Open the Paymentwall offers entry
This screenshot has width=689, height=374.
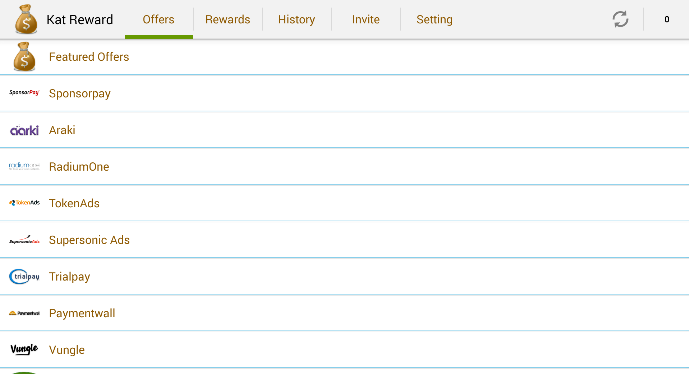[344, 313]
